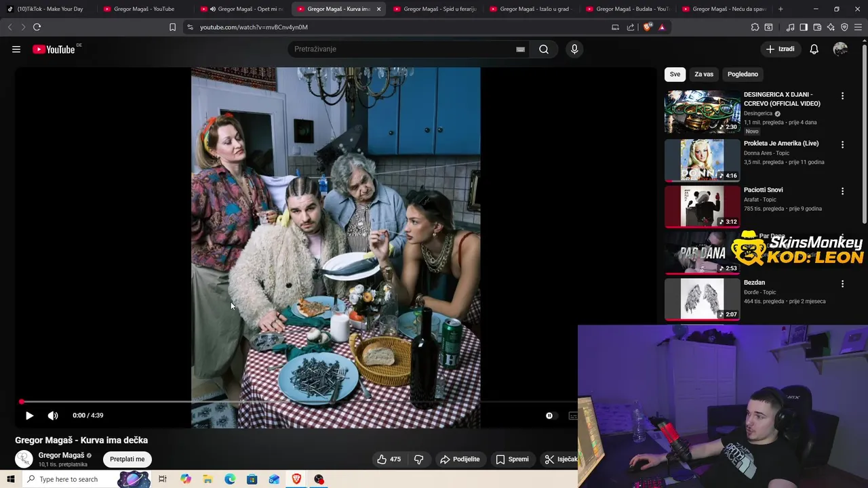This screenshot has height=488, width=868.
Task: Open the Bezdan video title
Action: point(754,283)
